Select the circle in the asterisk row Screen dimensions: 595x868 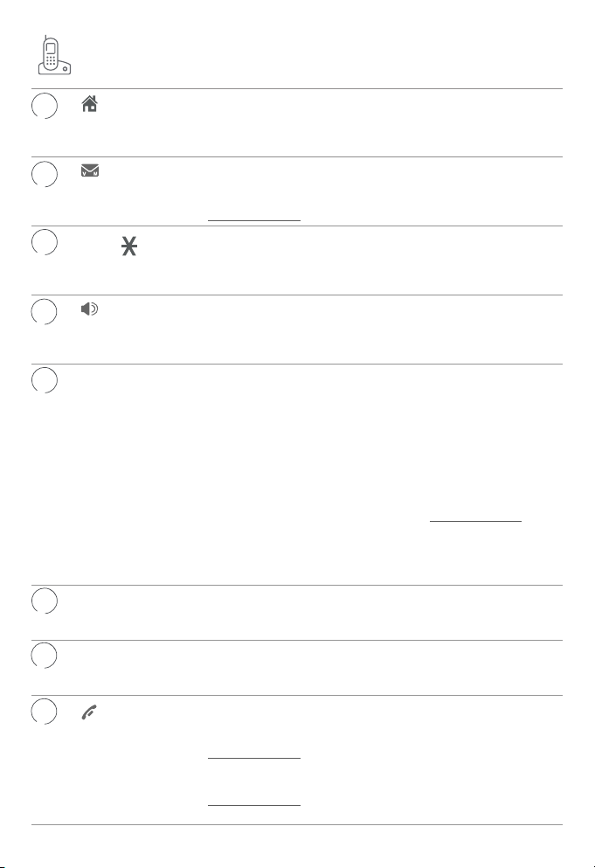(45, 242)
